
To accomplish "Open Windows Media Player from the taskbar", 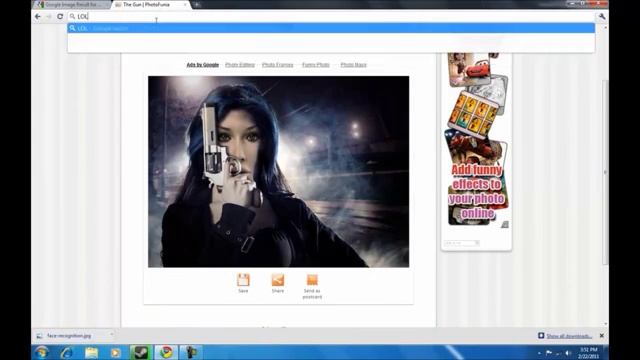I will (x=116, y=352).
